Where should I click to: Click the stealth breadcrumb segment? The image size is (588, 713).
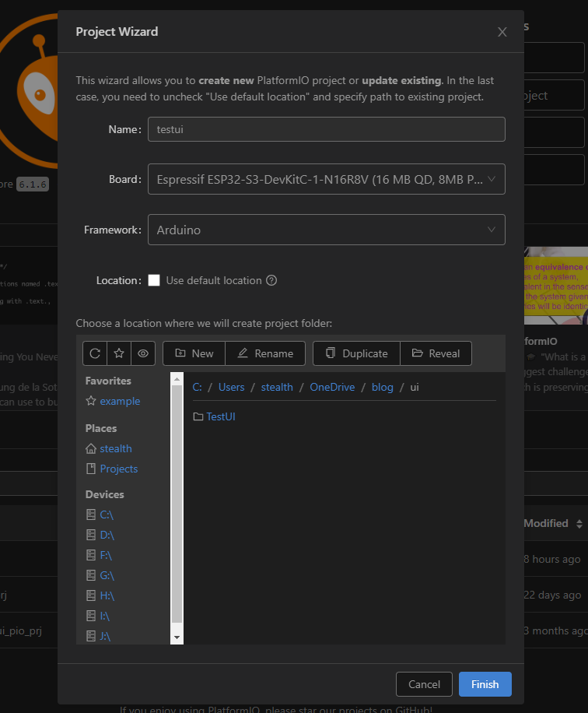click(x=277, y=387)
